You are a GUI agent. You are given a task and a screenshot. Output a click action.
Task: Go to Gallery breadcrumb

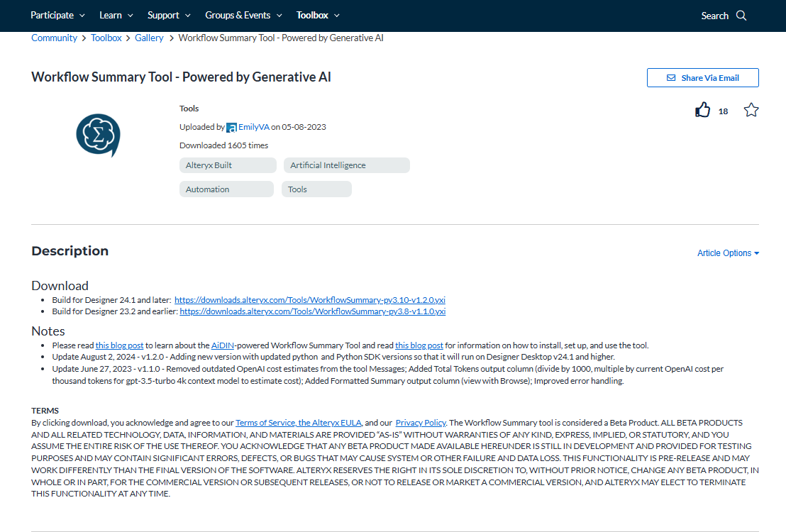pyautogui.click(x=149, y=38)
